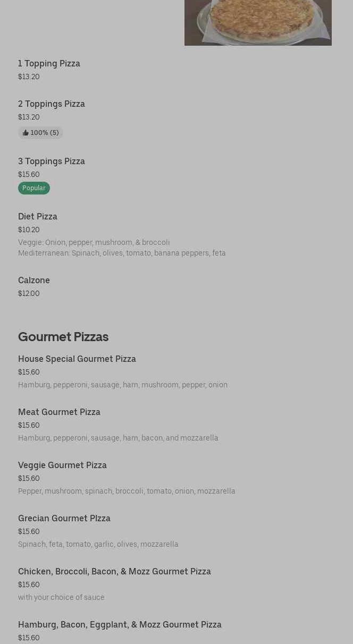The width and height of the screenshot is (353, 644).
Task: Select the Calzone menu item
Action: [34, 281]
